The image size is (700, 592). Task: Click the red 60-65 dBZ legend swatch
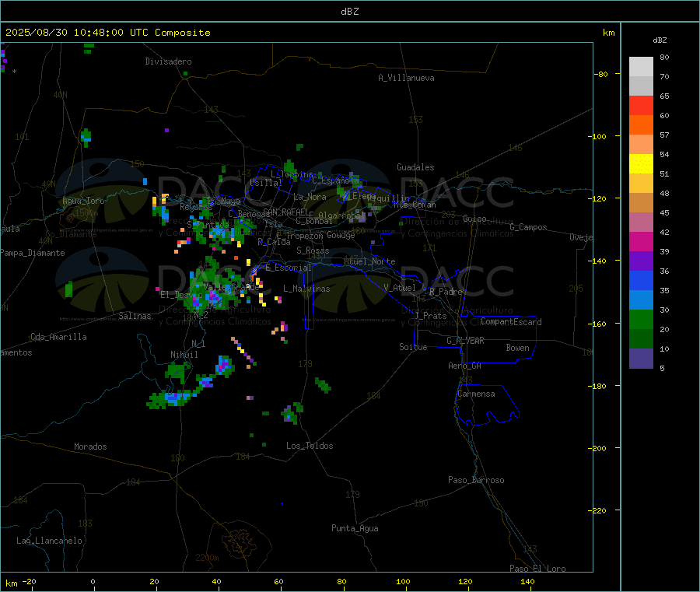[641, 105]
